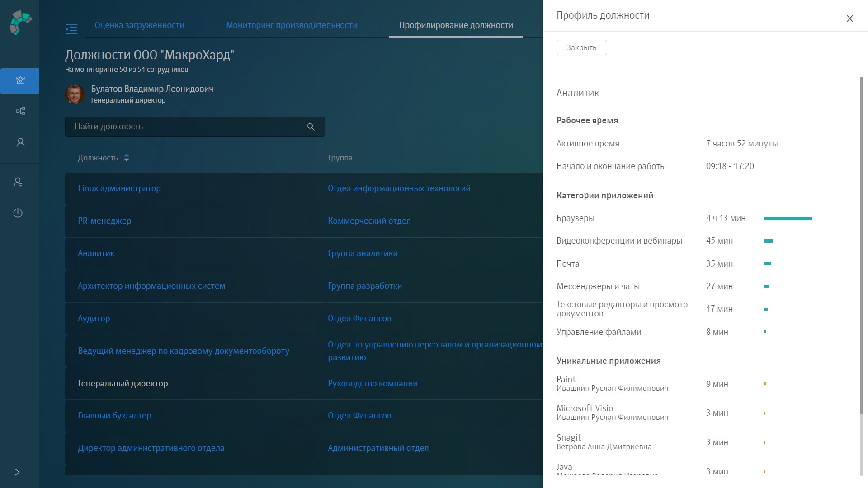Click the Браузеры usage bar
Image resolution: width=868 pixels, height=488 pixels.
788,218
